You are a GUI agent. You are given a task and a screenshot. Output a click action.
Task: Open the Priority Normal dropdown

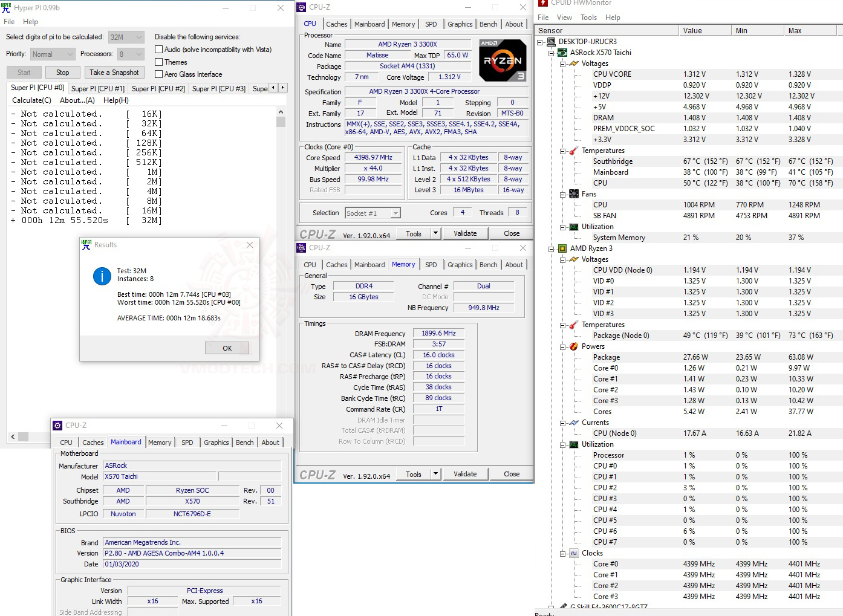52,54
